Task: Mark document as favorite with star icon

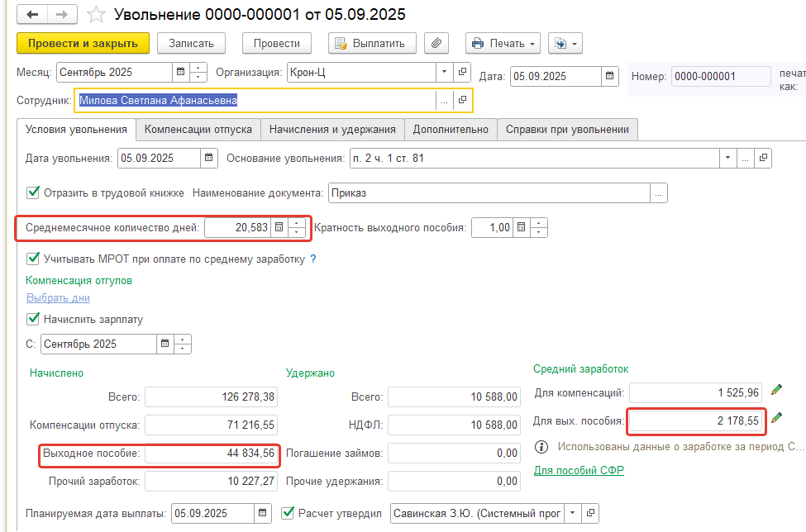Action: pos(97,15)
